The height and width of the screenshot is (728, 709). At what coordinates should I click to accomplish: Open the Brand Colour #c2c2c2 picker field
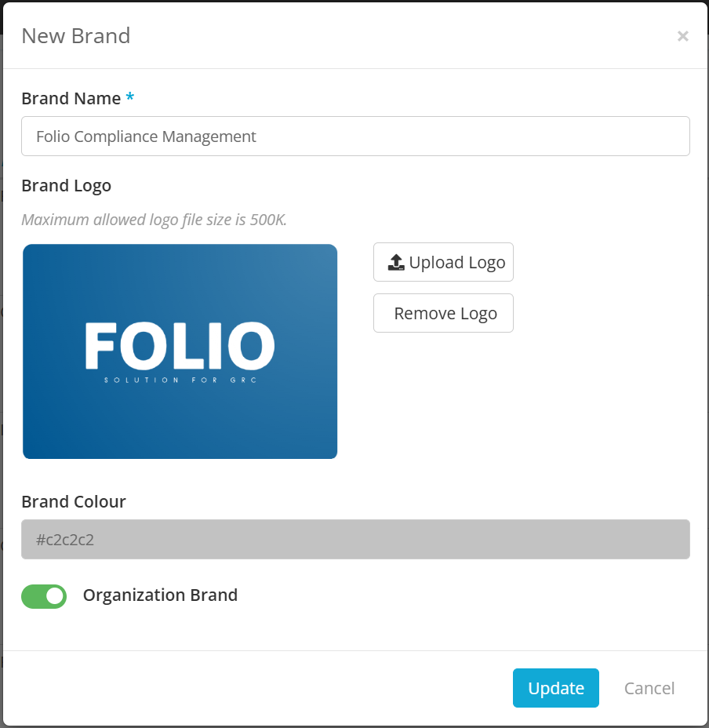click(355, 540)
